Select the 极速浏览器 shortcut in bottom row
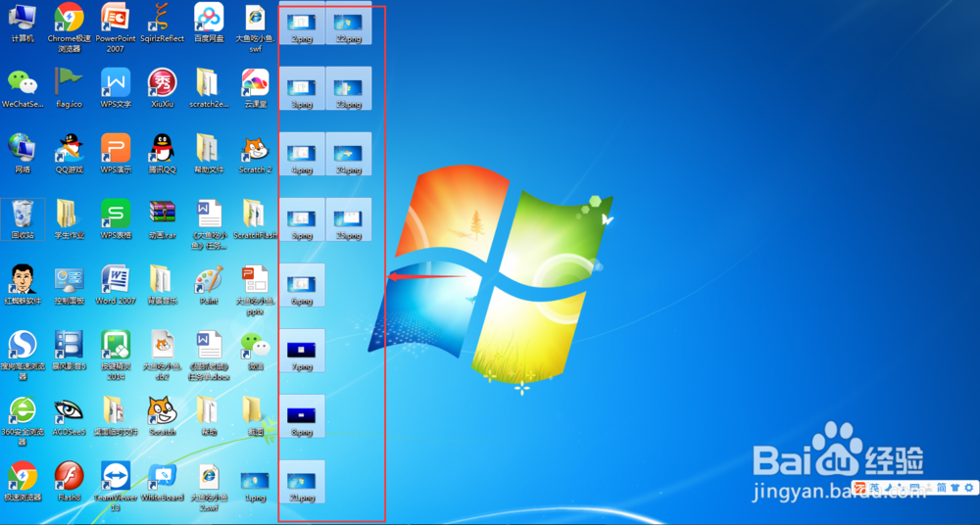This screenshot has width=980, height=525. tap(23, 482)
